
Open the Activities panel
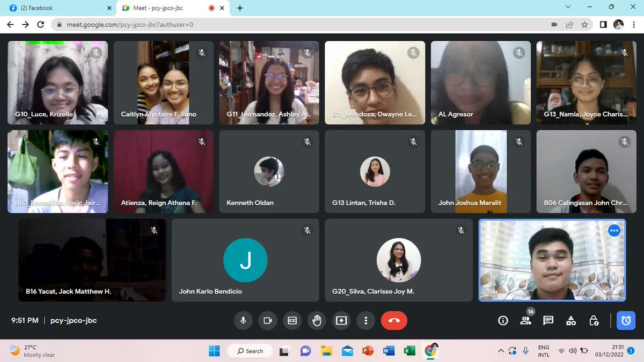571,321
